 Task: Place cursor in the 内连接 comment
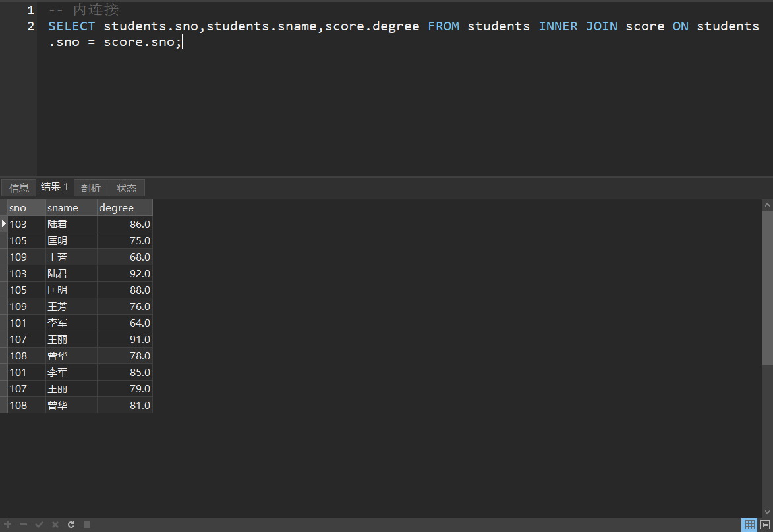pyautogui.click(x=96, y=10)
